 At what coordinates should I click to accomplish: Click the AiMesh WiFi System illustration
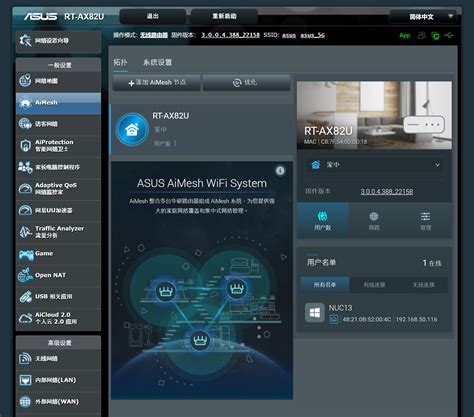(x=202, y=281)
